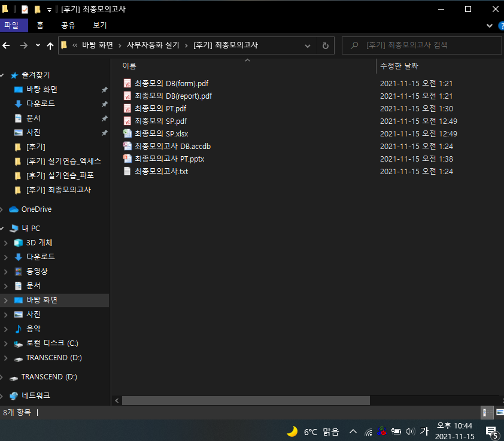Open the volume speaker tray icon
Screen dimensions: 504x441
tap(410, 431)
